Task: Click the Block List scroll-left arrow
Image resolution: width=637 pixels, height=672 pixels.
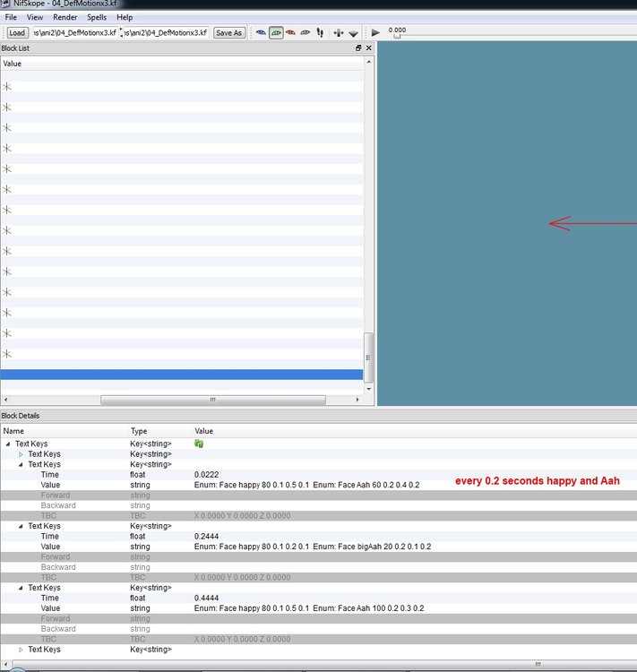Action: tap(5, 400)
